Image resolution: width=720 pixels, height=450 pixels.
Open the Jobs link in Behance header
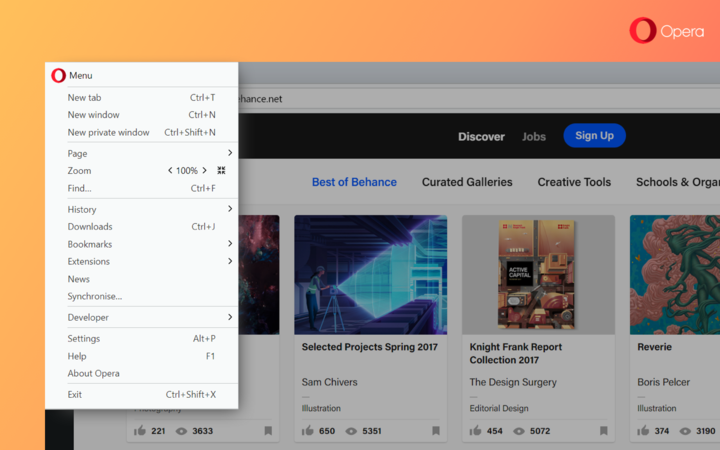coord(534,136)
